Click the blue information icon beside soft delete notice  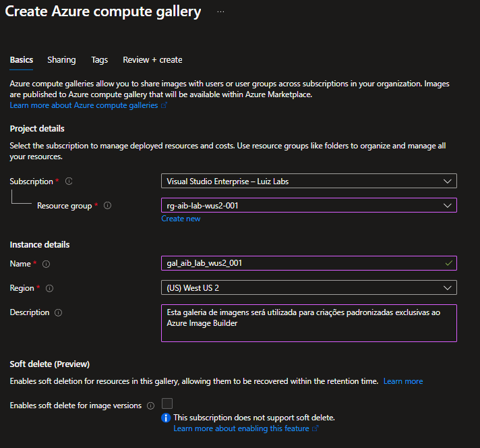pyautogui.click(x=166, y=418)
